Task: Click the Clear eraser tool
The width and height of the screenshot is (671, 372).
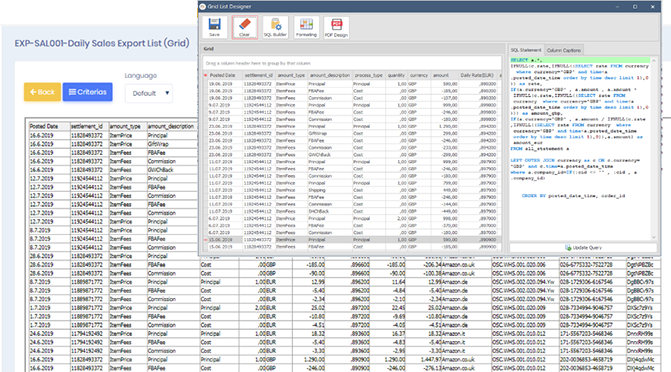Action: (x=245, y=27)
